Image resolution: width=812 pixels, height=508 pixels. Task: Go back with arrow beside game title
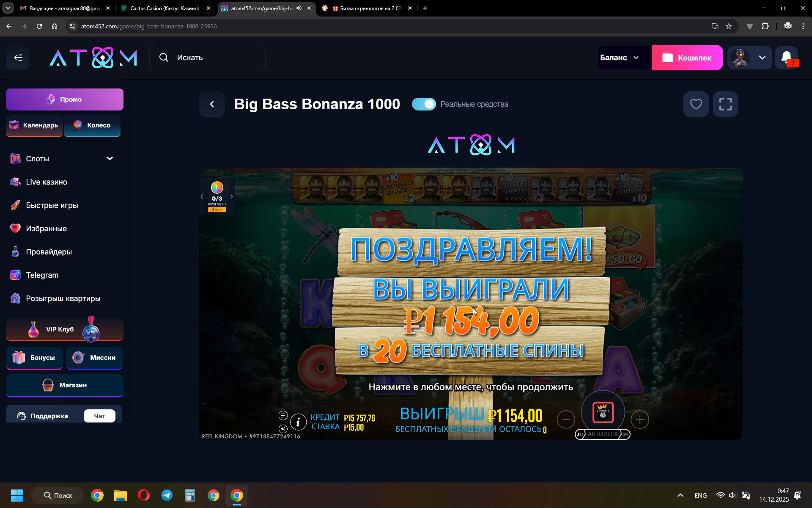pos(212,104)
